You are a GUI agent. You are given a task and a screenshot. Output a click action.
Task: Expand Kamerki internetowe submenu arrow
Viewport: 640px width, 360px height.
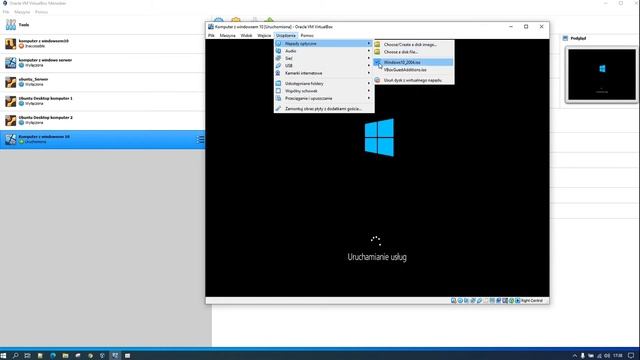click(369, 73)
